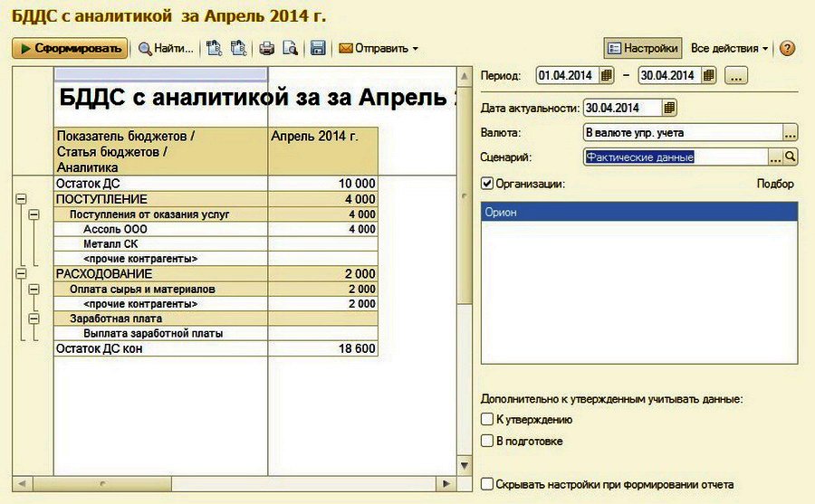Open print preview with magnifier icon

click(x=290, y=48)
